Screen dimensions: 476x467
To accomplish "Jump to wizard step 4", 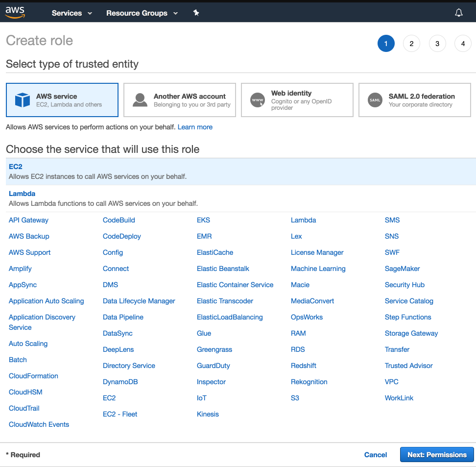I will tap(463, 44).
